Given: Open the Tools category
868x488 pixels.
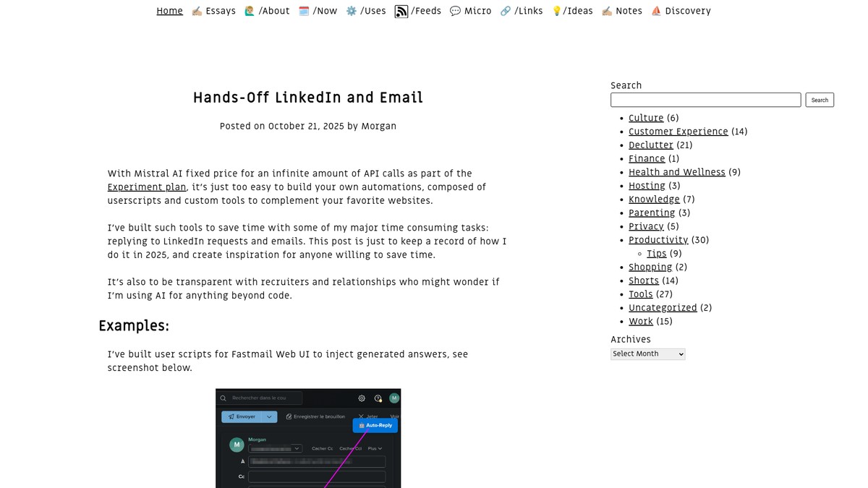Looking at the screenshot, I should click(641, 294).
